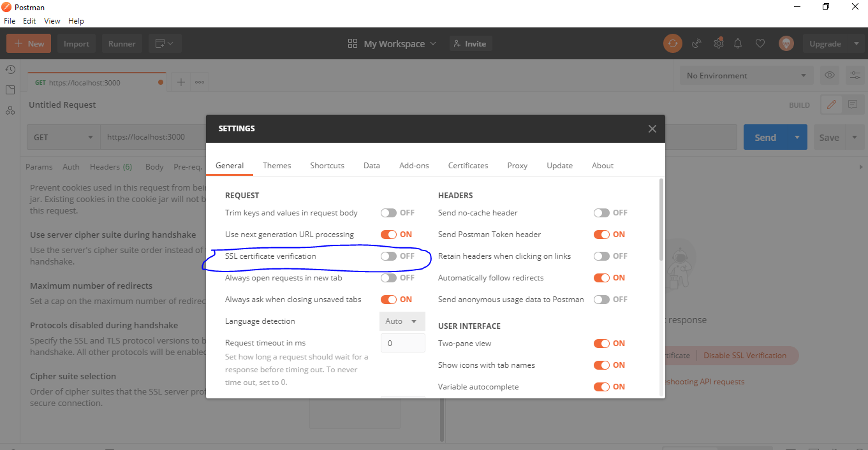868x450 pixels.
Task: Toggle Retain headers when clicking on links
Action: [x=601, y=256]
